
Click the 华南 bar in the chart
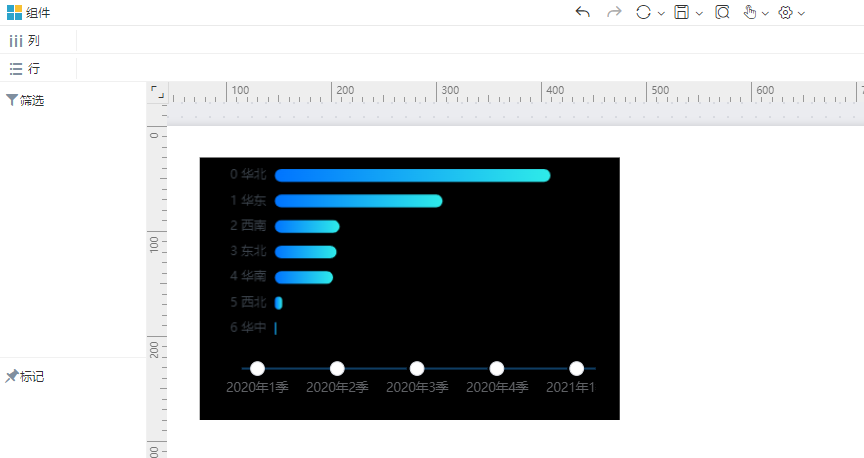pyautogui.click(x=304, y=277)
